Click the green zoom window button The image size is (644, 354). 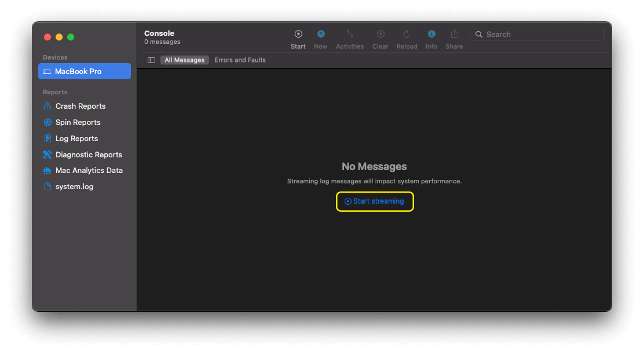point(71,37)
